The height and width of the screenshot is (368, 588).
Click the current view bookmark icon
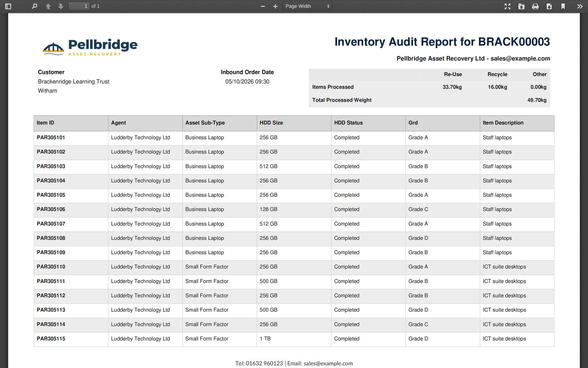(563, 6)
